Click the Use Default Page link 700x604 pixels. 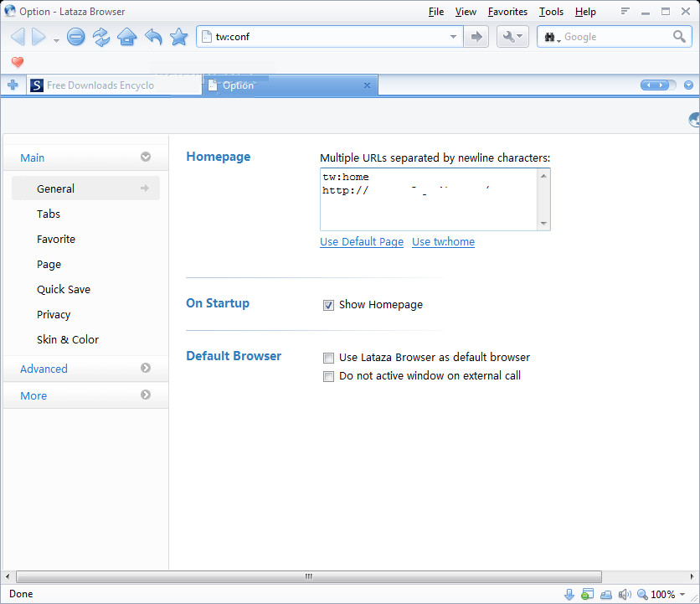pyautogui.click(x=362, y=242)
